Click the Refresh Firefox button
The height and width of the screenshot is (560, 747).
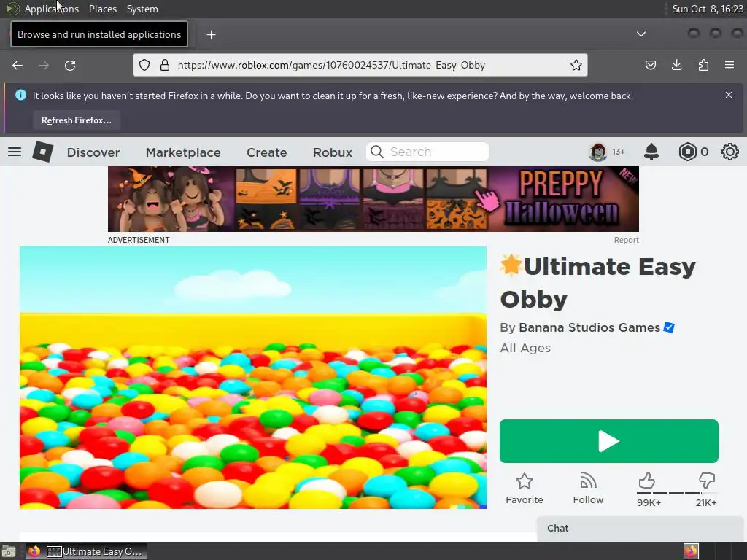tap(76, 120)
